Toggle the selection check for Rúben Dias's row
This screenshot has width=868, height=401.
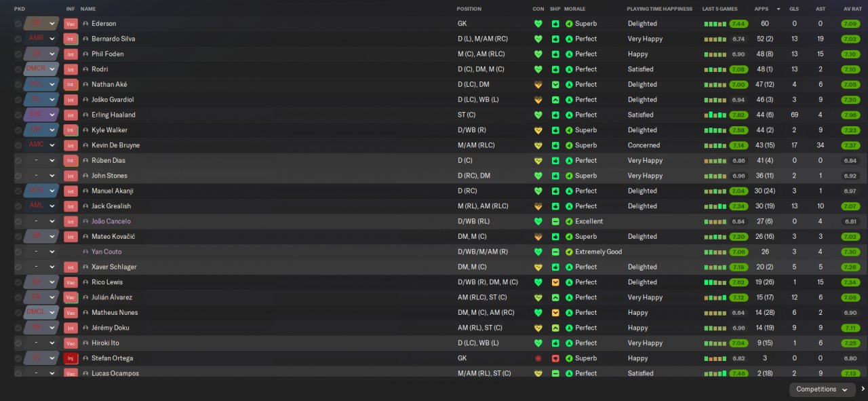tap(18, 161)
